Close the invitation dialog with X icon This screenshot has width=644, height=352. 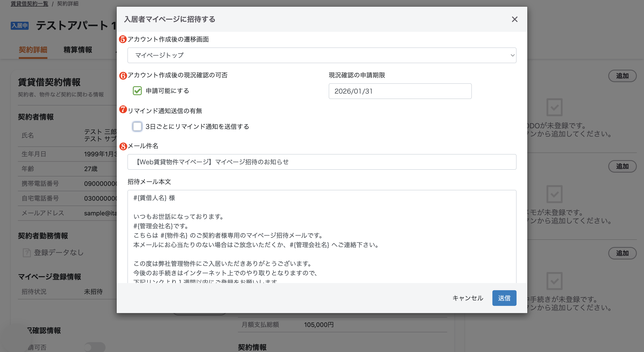coord(514,19)
